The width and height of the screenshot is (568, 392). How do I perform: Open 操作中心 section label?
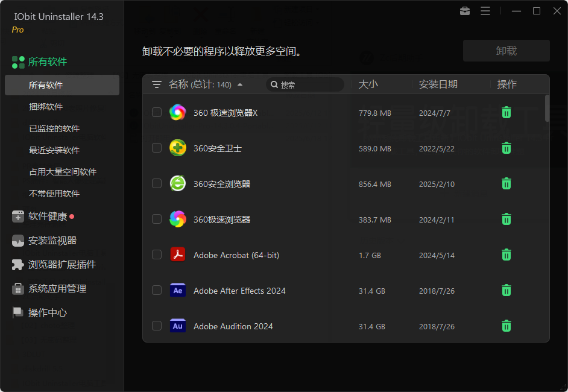click(48, 312)
